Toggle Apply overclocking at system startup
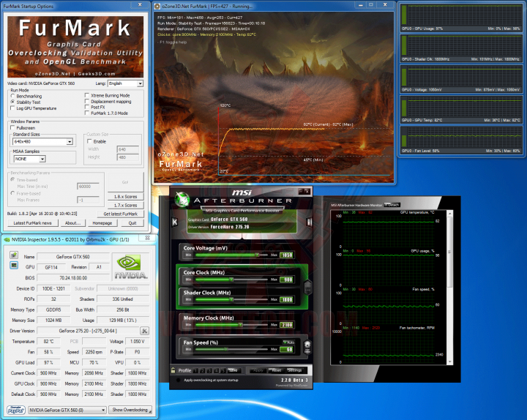The width and height of the screenshot is (527, 420). [x=178, y=380]
